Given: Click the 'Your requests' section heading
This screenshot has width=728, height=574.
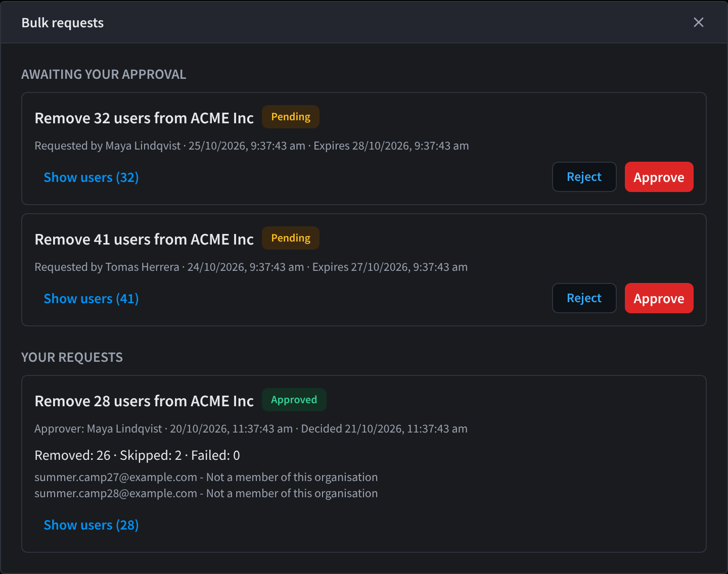Looking at the screenshot, I should coord(72,357).
